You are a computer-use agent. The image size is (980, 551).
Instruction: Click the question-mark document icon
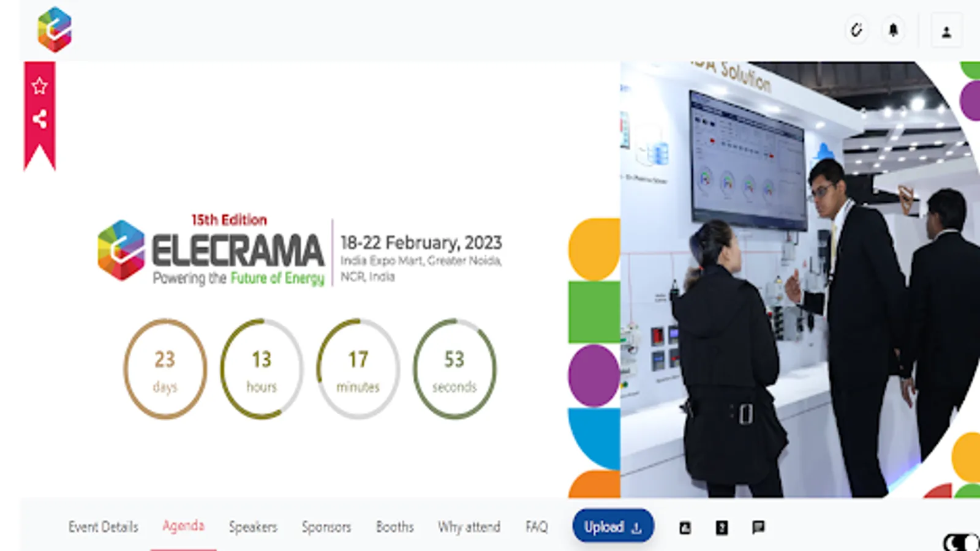click(722, 528)
